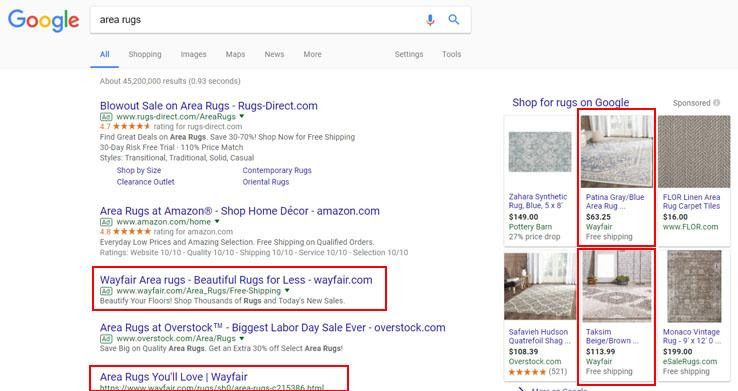Switch to the Images tab
This screenshot has height=391, width=738.
click(193, 54)
